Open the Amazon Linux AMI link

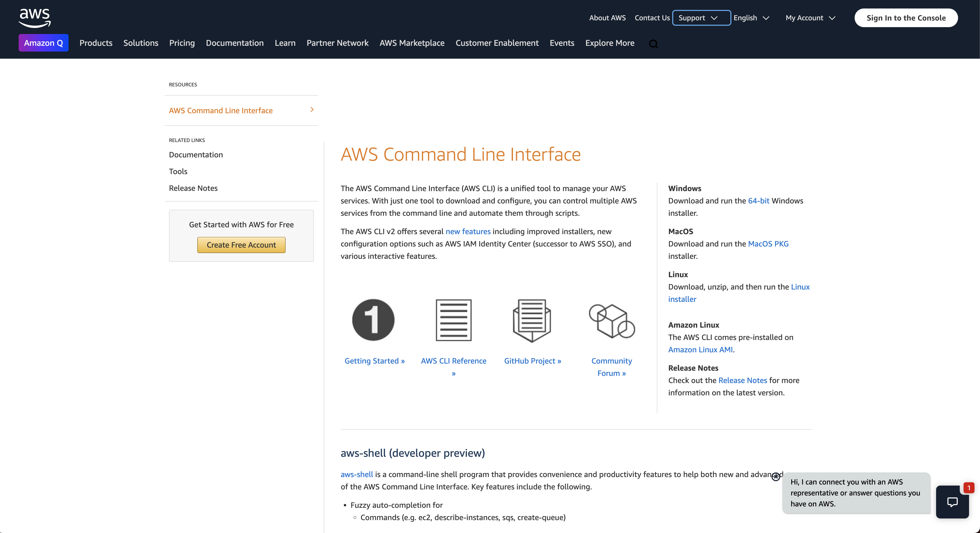click(x=700, y=350)
